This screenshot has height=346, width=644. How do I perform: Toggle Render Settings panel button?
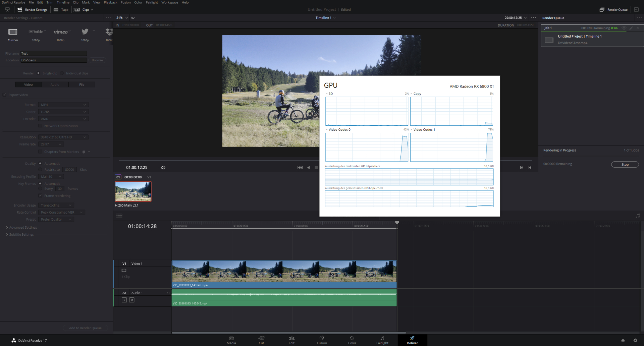coord(32,10)
